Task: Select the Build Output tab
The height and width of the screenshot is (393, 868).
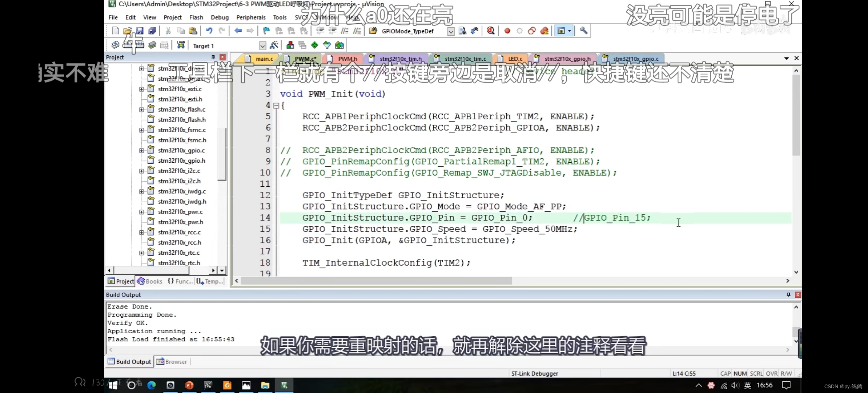Action: click(x=129, y=362)
